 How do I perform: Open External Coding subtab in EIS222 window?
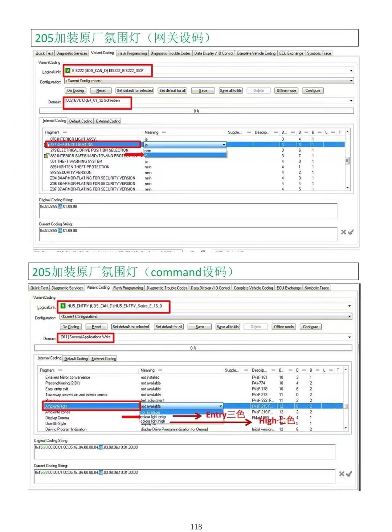pyautogui.click(x=108, y=121)
